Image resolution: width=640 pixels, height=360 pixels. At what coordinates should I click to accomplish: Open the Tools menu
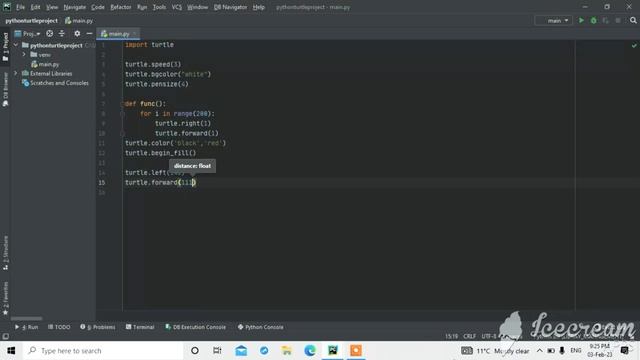pos(160,7)
